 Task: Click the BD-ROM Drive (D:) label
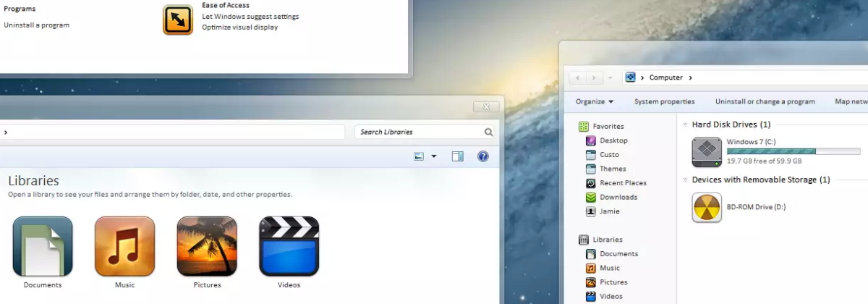click(x=756, y=207)
